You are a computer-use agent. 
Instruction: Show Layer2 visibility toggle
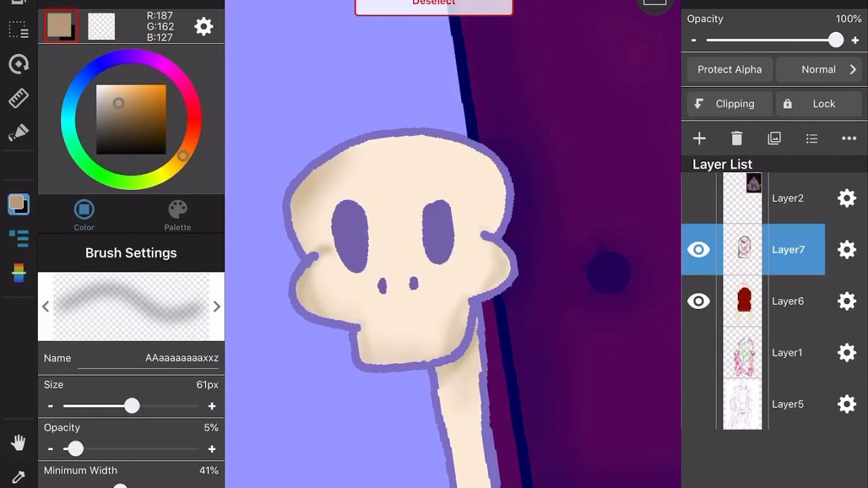coord(698,198)
